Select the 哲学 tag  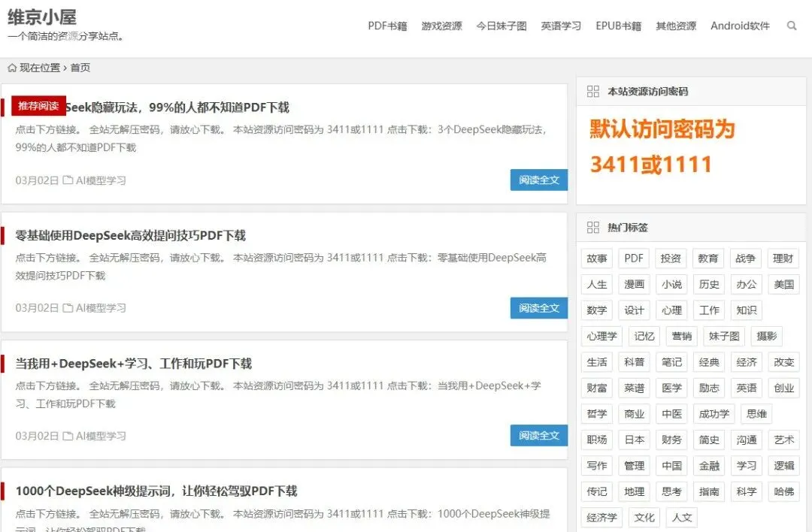click(x=596, y=414)
